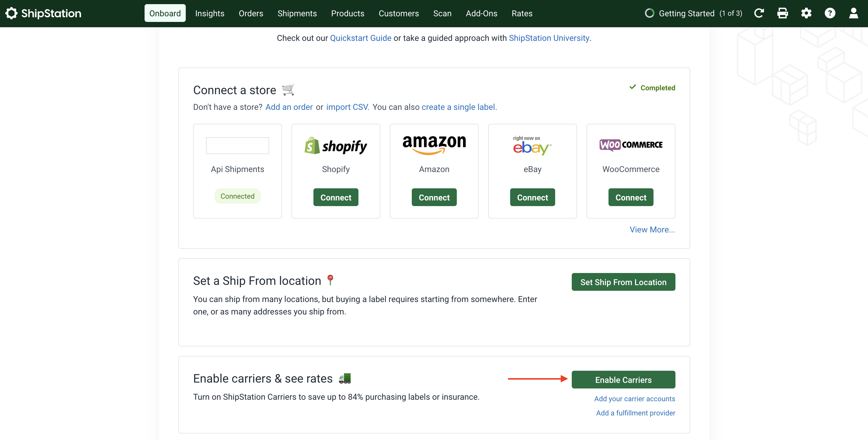Open the print dialog via printer icon

click(x=783, y=13)
